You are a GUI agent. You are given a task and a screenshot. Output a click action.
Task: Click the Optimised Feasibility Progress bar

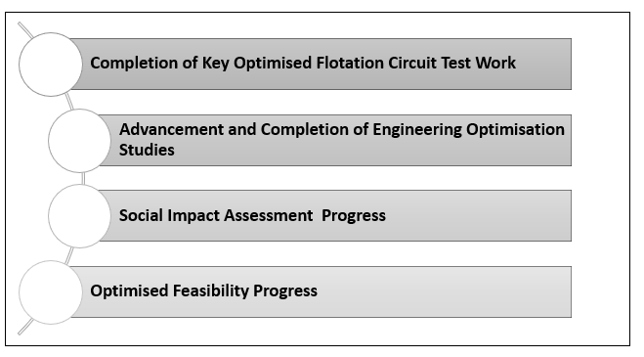(321, 292)
